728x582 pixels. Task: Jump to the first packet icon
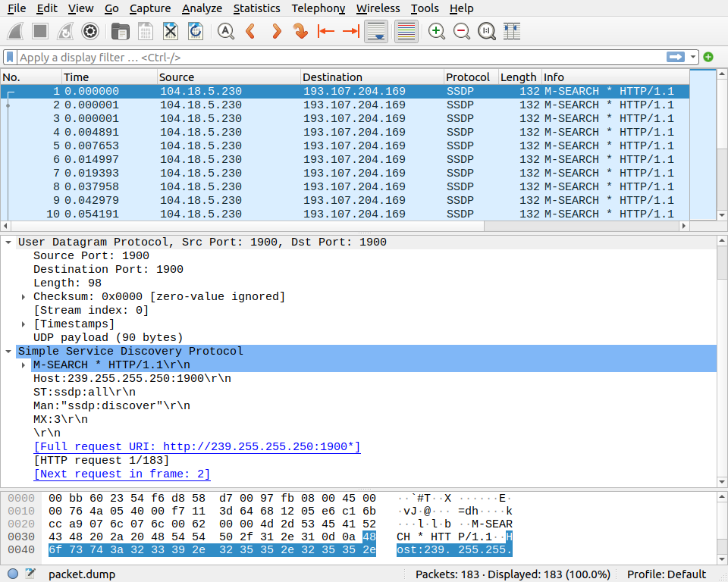pyautogui.click(x=326, y=31)
